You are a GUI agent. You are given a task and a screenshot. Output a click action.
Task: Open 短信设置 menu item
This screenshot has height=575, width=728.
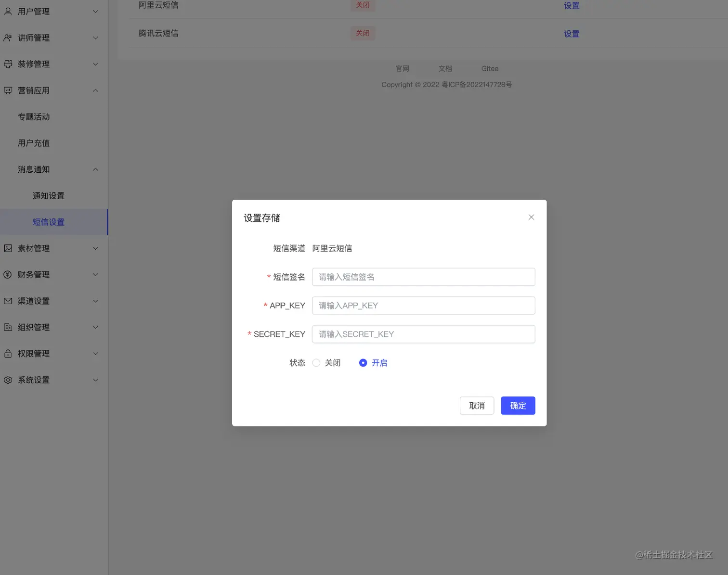point(54,222)
